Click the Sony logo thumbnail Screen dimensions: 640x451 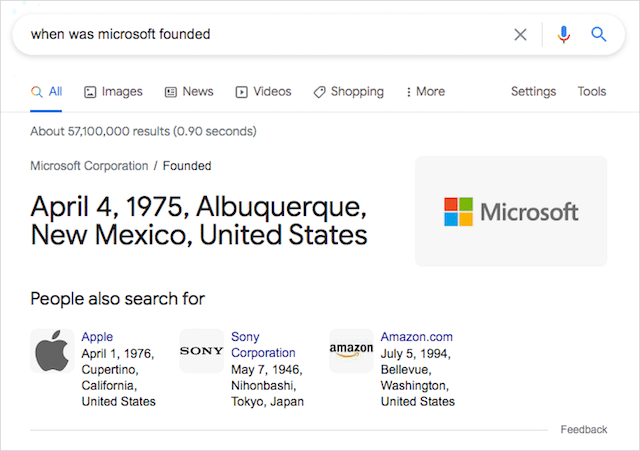(202, 352)
